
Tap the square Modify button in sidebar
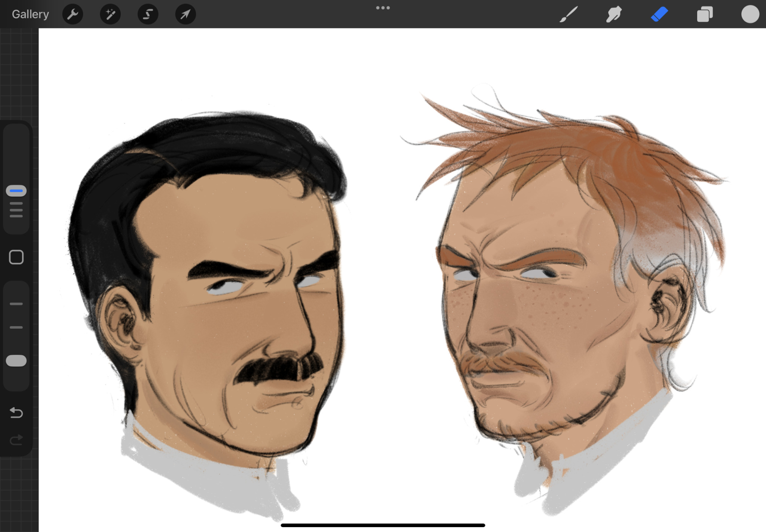[16, 257]
